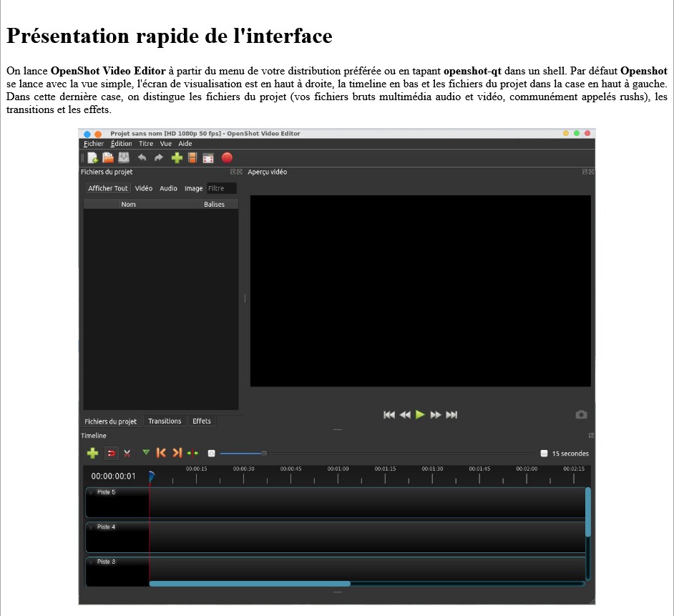The width and height of the screenshot is (674, 616).
Task: Open the Vue menu
Action: pyautogui.click(x=165, y=144)
